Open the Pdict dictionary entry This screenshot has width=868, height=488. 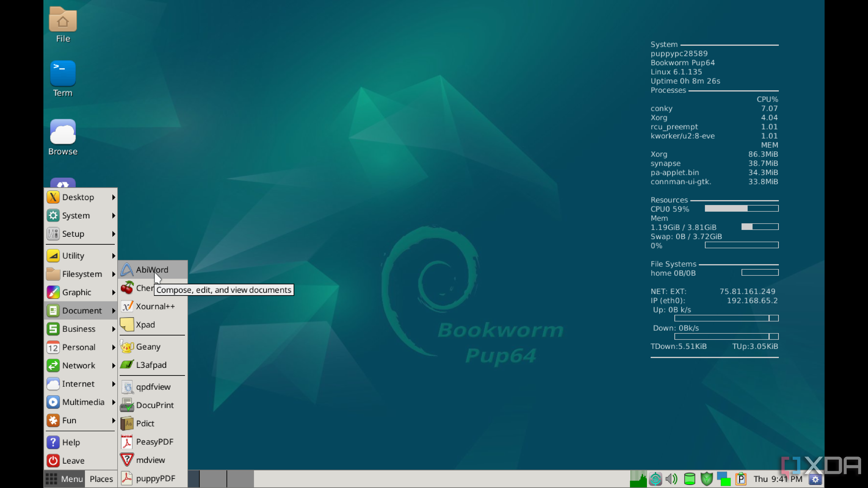click(x=153, y=423)
